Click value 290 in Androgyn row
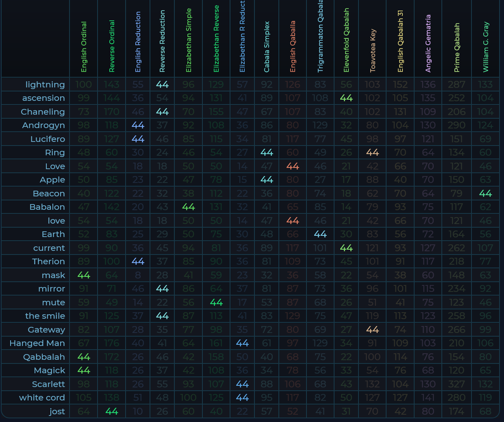The width and height of the screenshot is (504, 422). 457,125
